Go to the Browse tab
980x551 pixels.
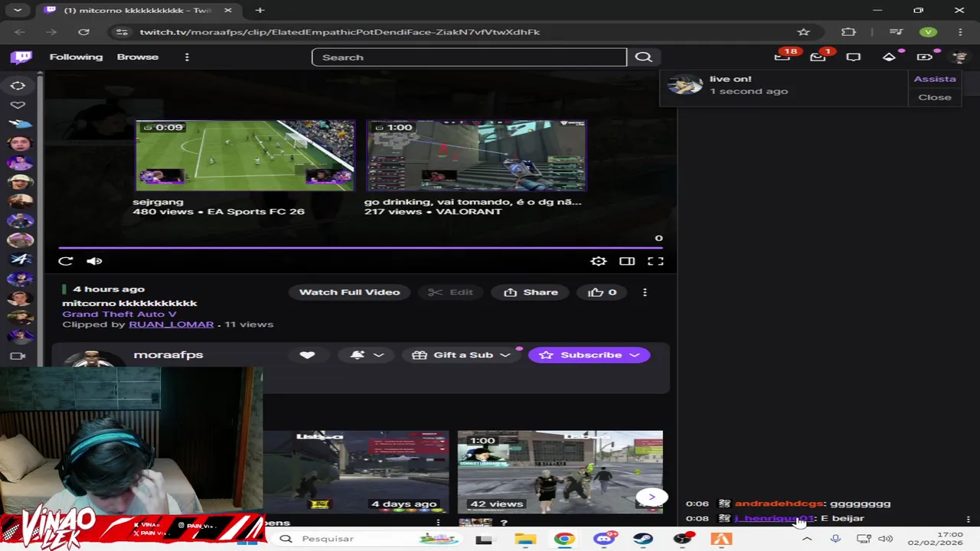[138, 57]
